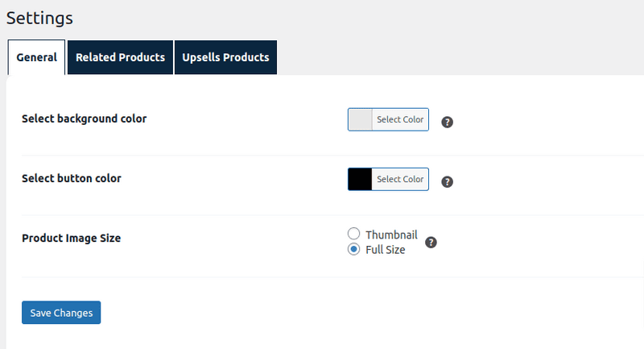Click the Save Changes button

[61, 312]
